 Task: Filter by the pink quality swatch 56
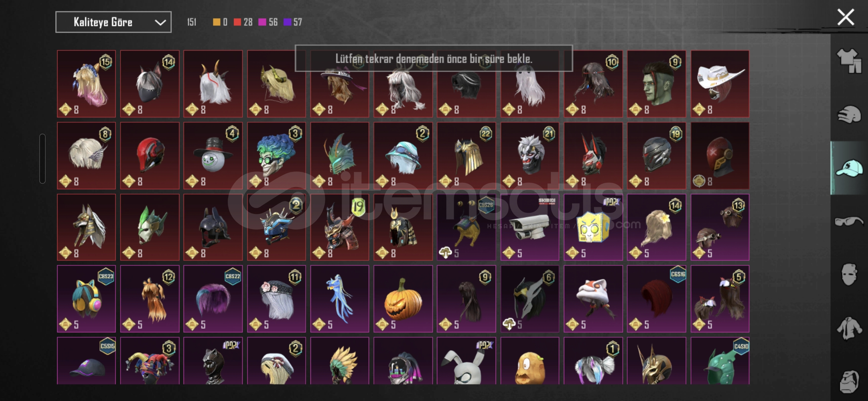268,22
